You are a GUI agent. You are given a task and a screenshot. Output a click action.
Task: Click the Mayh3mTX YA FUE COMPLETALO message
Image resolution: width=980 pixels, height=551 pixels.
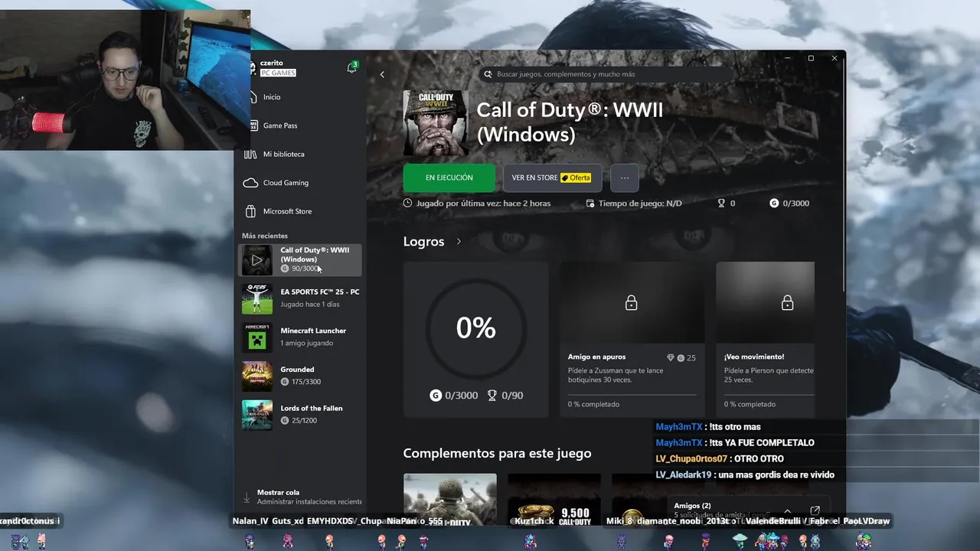735,442
